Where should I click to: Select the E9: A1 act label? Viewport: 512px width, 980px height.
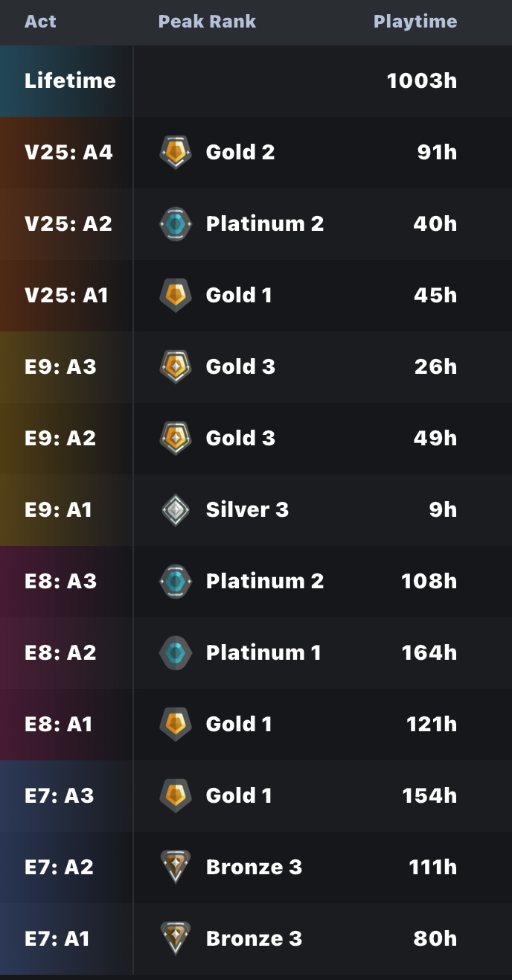click(x=58, y=509)
